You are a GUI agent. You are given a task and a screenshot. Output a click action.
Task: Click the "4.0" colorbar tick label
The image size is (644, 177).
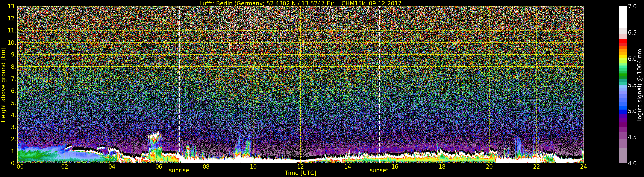[632, 163]
